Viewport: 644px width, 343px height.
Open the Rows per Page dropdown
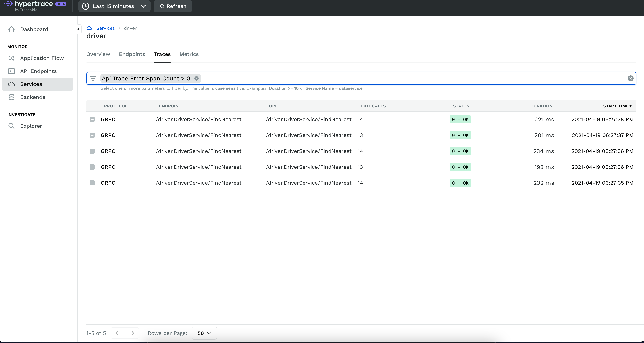tap(204, 333)
